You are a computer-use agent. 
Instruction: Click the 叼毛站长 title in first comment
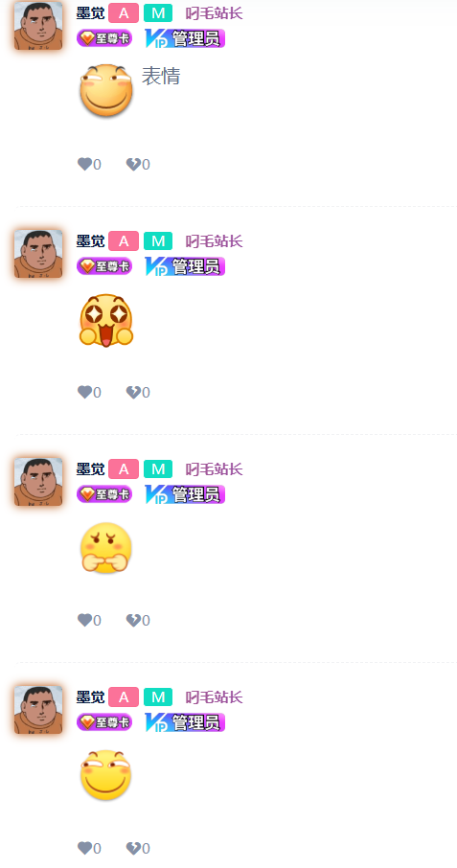point(214,13)
